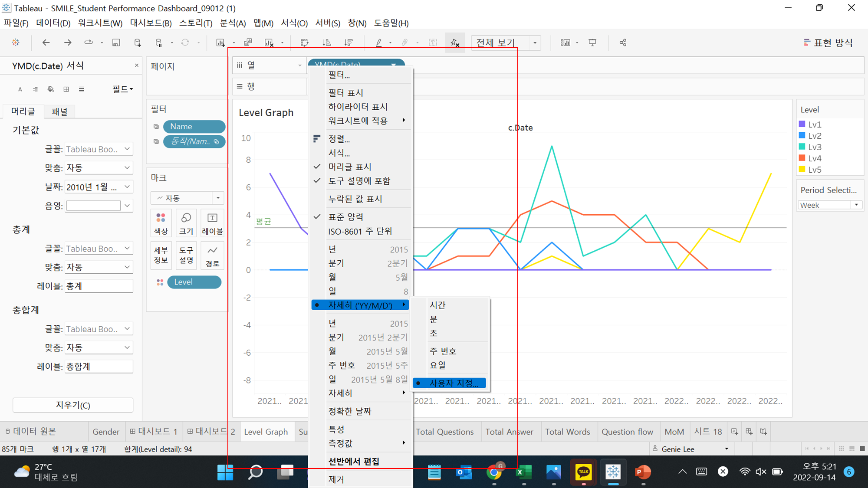Image resolution: width=868 pixels, height=488 pixels.
Task: Click the Name filter pill
Action: point(194,126)
